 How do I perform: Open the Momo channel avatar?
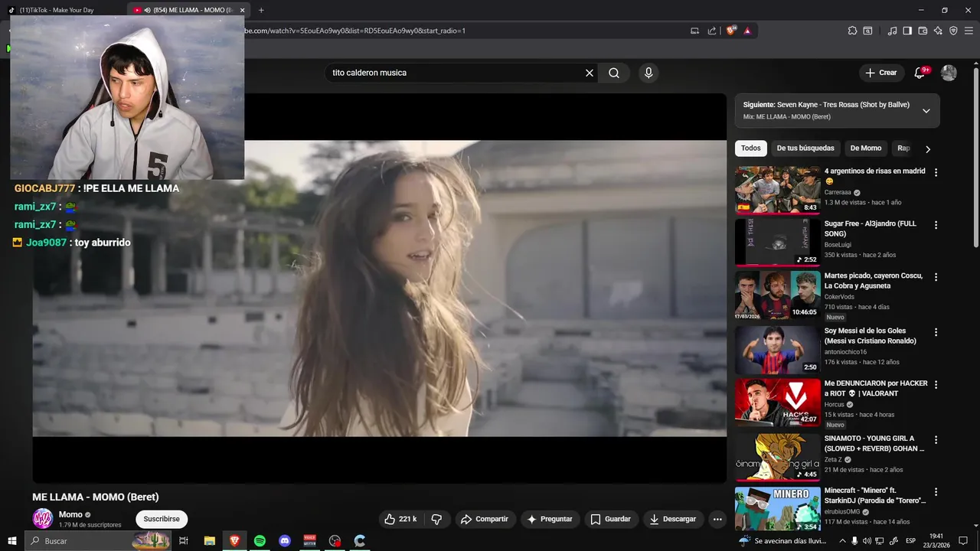click(43, 519)
